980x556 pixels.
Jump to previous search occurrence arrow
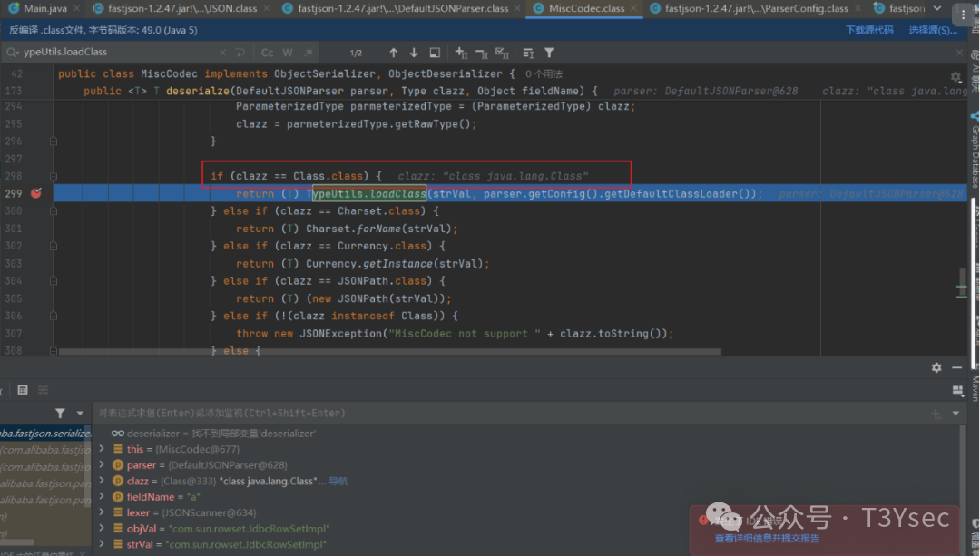pos(393,53)
